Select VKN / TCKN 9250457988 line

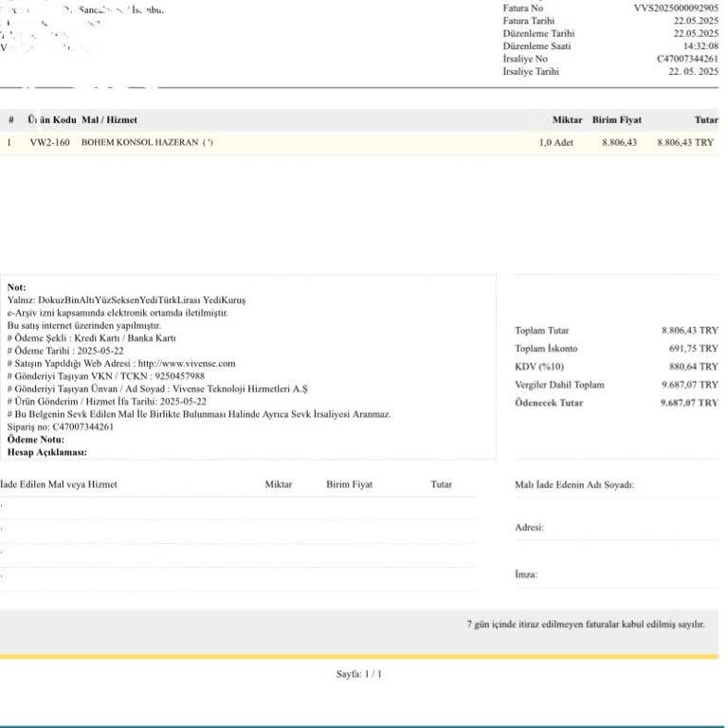click(x=106, y=376)
